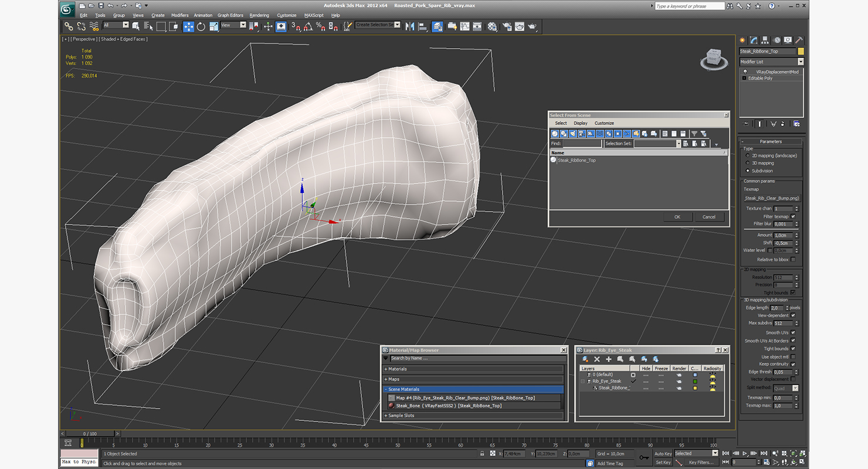This screenshot has height=469, width=868.
Task: Select the 3D mapping radio button
Action: [x=747, y=163]
